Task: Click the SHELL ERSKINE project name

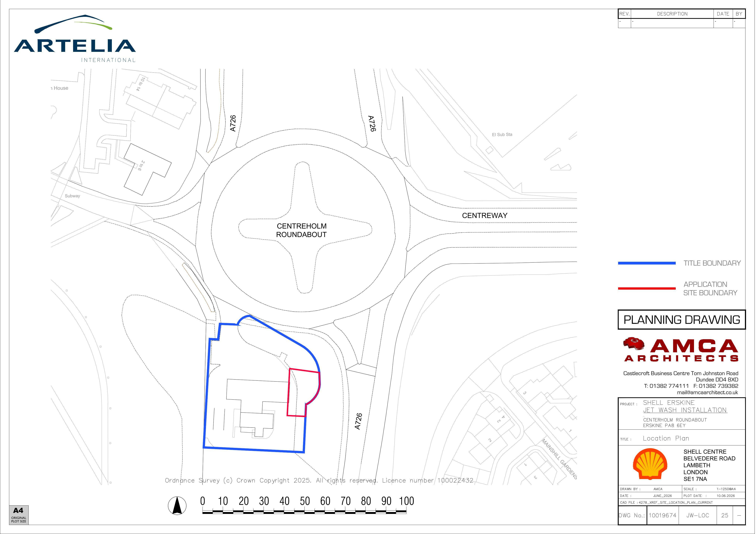Action: pyautogui.click(x=669, y=403)
